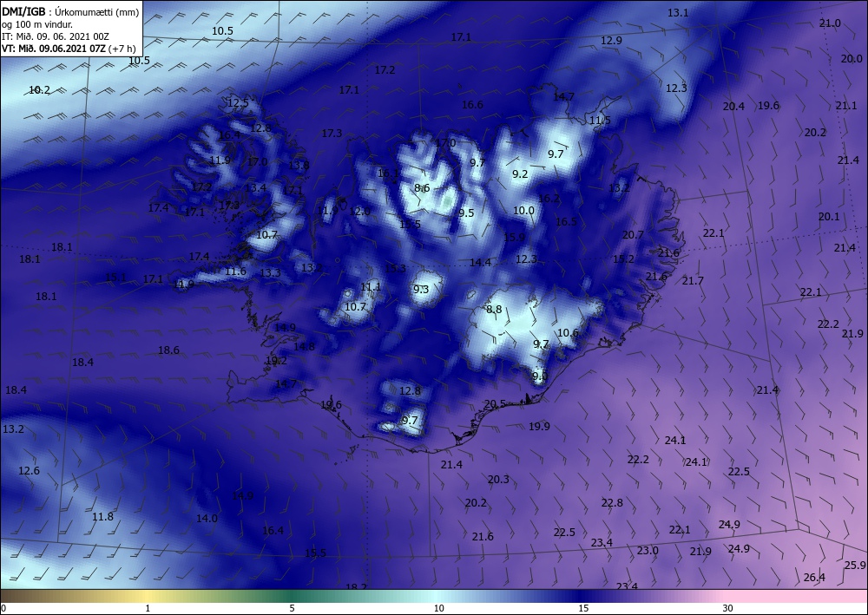The height and width of the screenshot is (615, 868).
Task: Select the 16.2 value label
Action: coord(549,198)
